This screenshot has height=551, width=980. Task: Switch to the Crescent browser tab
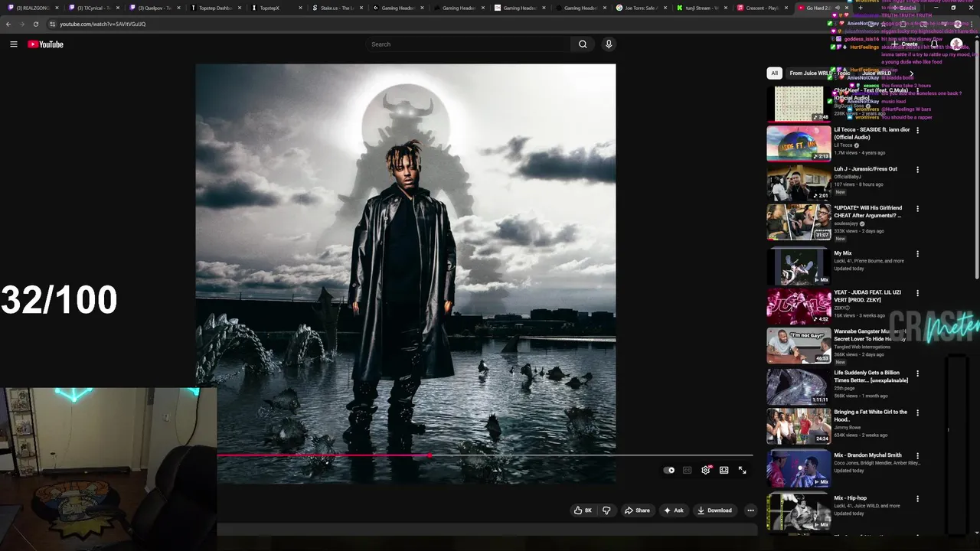click(x=763, y=8)
